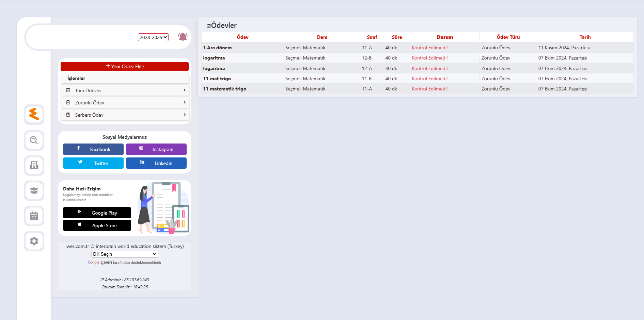
Task: Open the building institution sidebar icon
Action: [34, 165]
